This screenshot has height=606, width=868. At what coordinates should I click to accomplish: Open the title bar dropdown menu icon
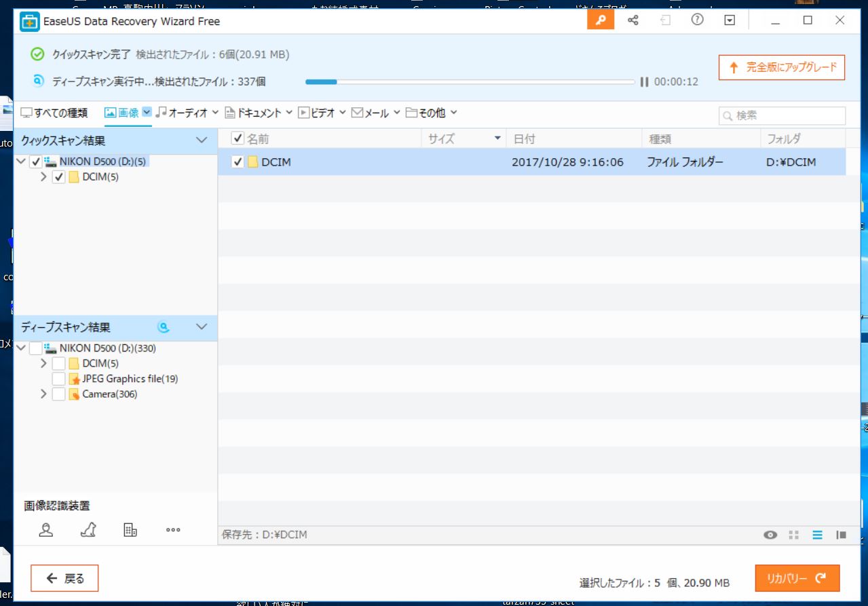pyautogui.click(x=730, y=20)
